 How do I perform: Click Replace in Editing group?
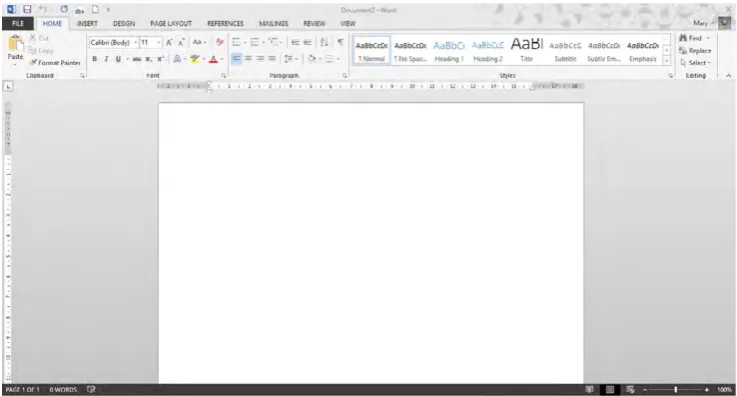695,51
